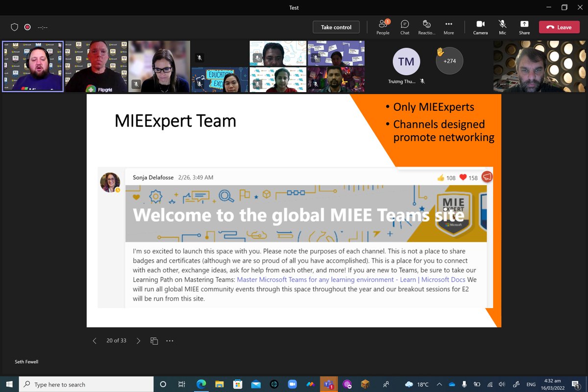Click the heart reaction count 158
588x392 pixels.
click(468, 178)
